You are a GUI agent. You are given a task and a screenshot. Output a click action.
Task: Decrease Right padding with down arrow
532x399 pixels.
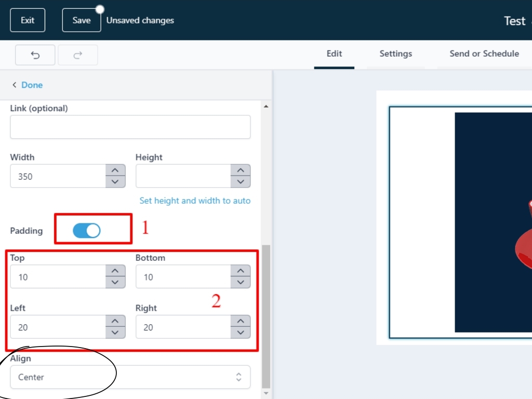point(241,332)
